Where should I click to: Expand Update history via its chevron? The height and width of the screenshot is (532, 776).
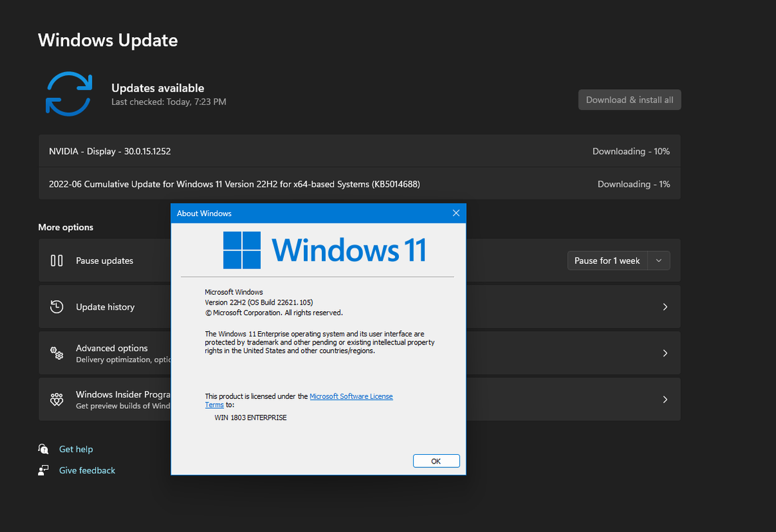(x=665, y=307)
